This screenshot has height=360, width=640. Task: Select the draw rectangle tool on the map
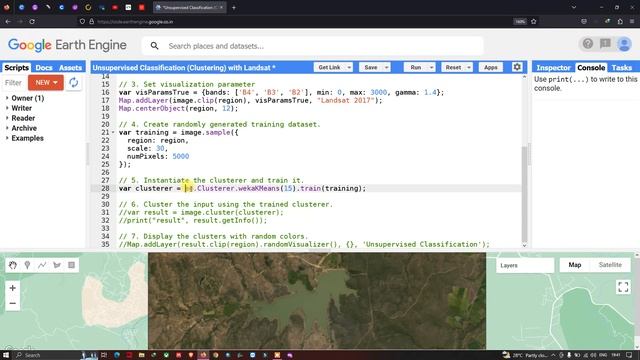coord(71,265)
